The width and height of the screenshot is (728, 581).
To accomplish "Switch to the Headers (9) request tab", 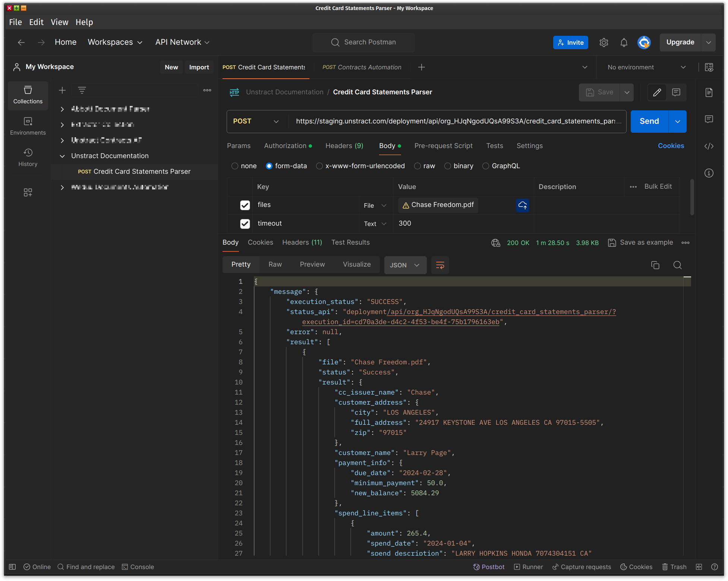I will (344, 146).
